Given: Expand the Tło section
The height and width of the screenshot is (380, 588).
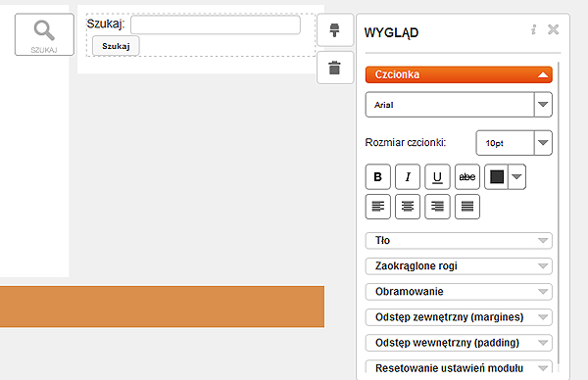Looking at the screenshot, I should pos(459,241).
